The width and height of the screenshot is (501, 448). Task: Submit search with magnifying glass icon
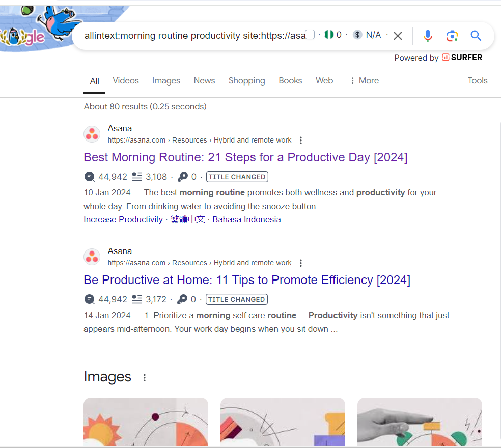tap(476, 36)
